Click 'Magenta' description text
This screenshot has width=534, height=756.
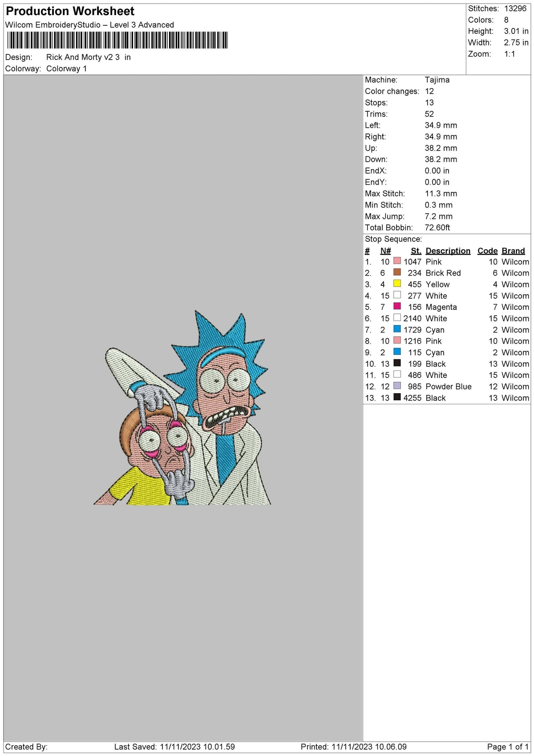click(x=441, y=307)
